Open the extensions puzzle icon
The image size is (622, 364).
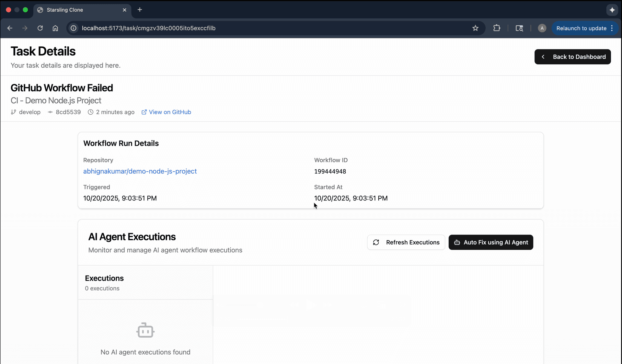coord(497,28)
